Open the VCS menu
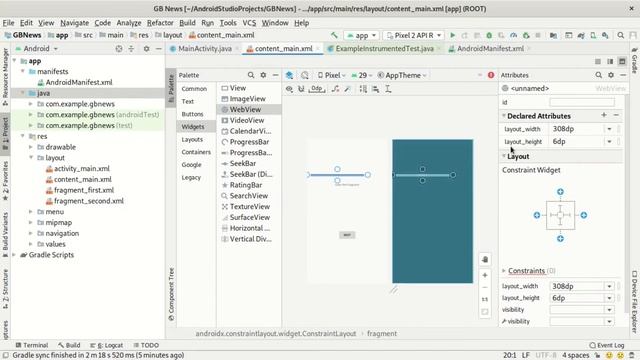The height and width of the screenshot is (360, 640). point(249,23)
